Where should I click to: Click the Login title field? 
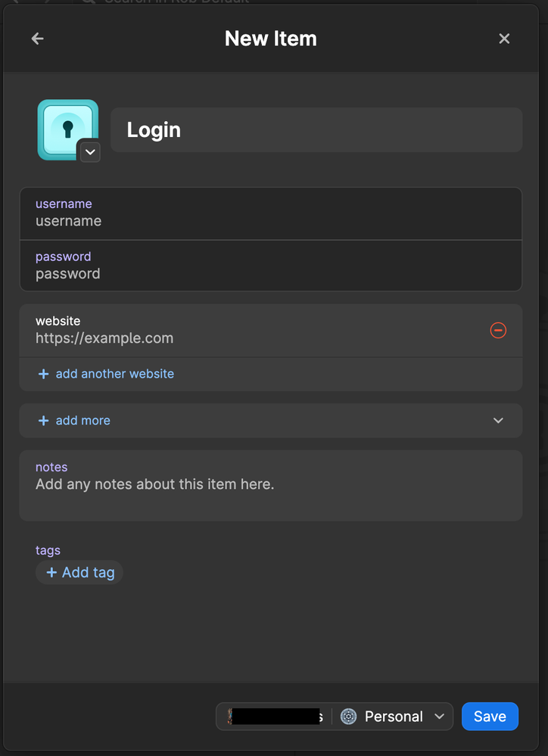pos(316,130)
